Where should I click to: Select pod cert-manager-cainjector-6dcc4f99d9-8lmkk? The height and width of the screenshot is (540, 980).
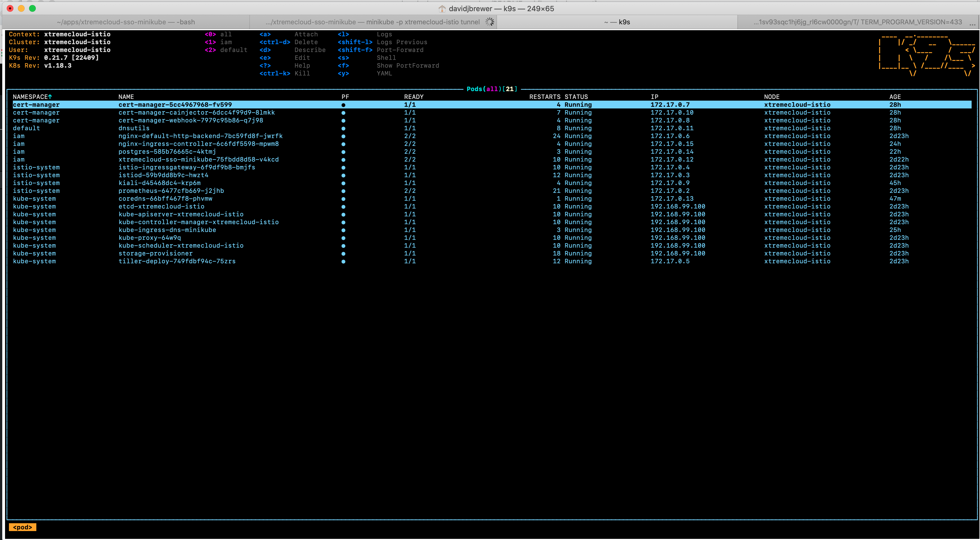tap(492, 113)
